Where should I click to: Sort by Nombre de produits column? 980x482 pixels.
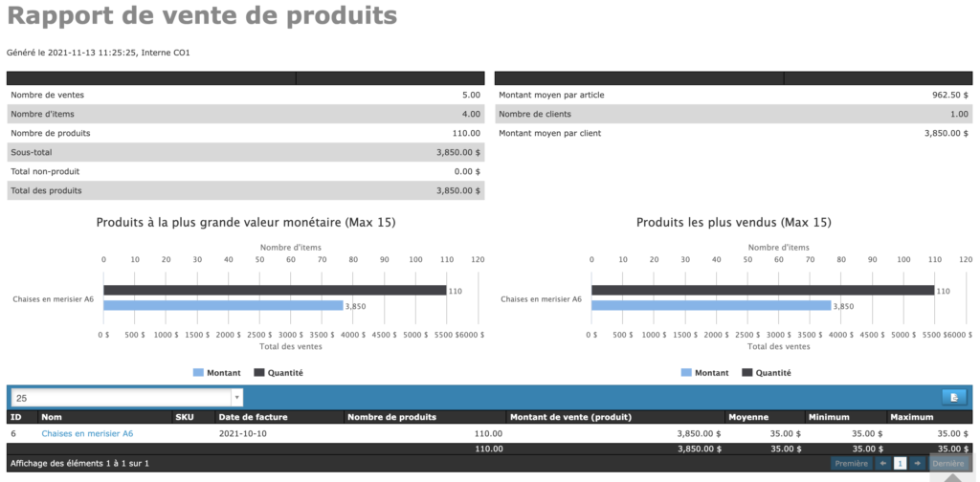(392, 417)
